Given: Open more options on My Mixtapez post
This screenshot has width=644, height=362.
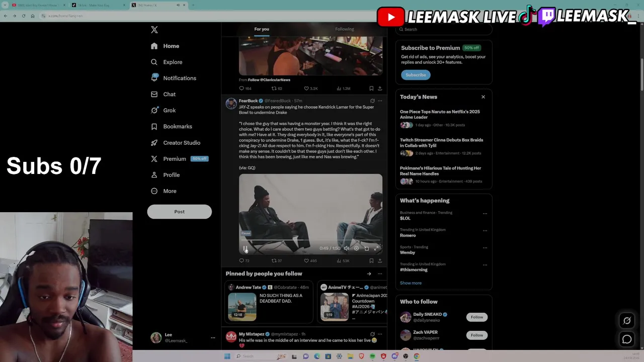Looking at the screenshot, I should tap(380, 334).
